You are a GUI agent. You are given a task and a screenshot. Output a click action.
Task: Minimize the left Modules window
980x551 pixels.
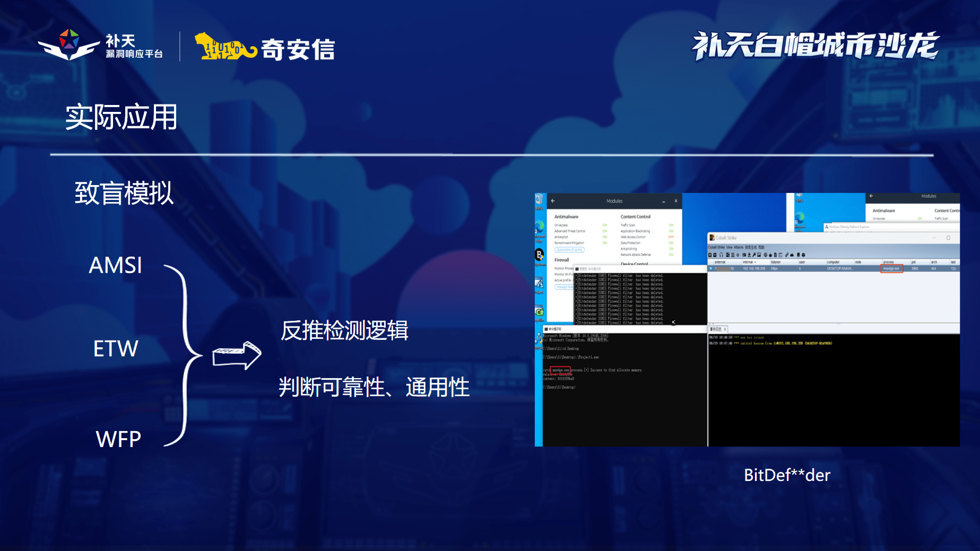pyautogui.click(x=664, y=202)
